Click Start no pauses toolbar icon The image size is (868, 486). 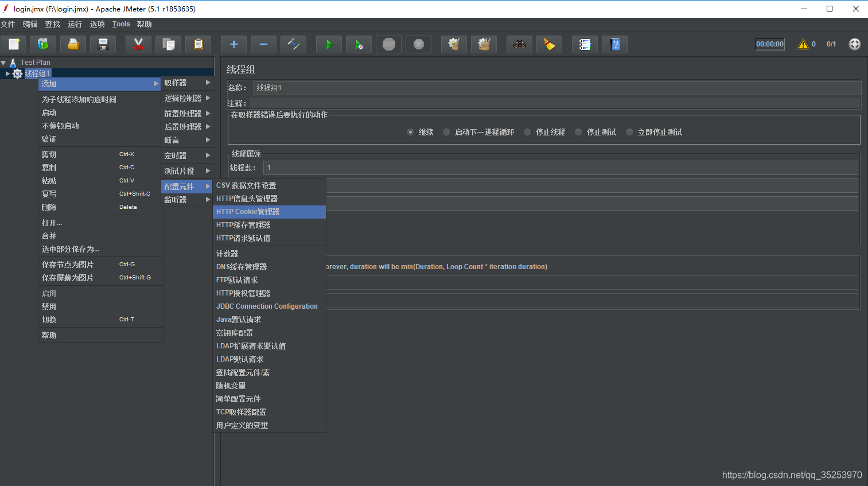click(359, 44)
